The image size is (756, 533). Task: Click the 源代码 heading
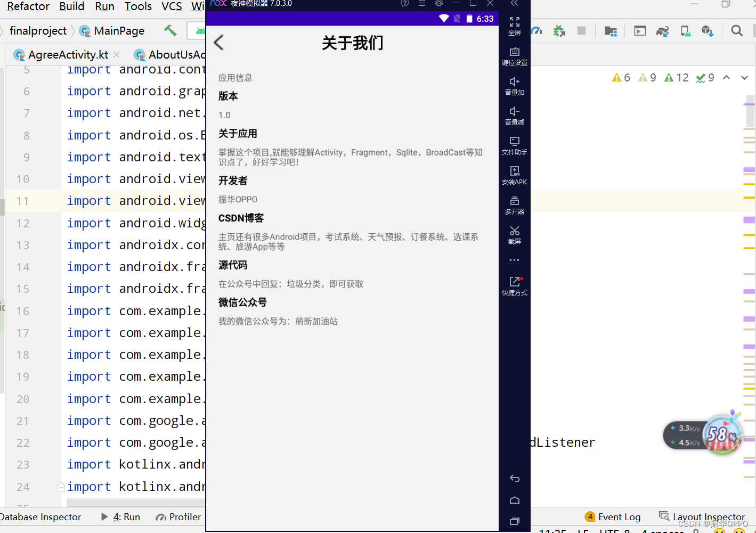tap(233, 265)
